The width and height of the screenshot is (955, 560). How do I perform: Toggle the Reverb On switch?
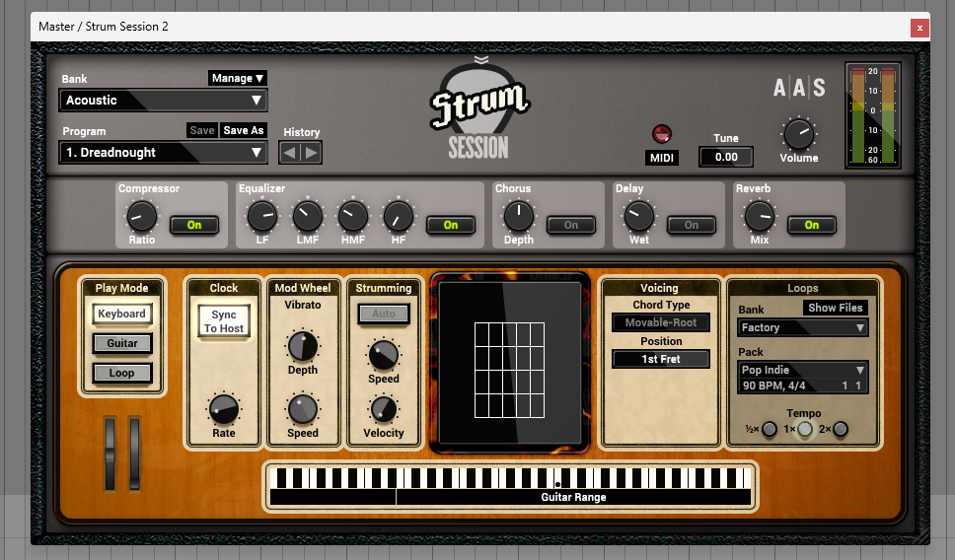point(812,225)
